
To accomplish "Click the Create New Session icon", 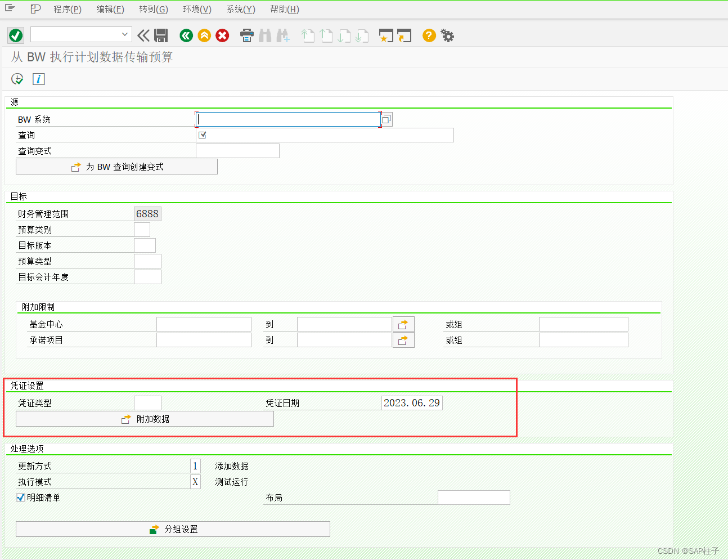I will pyautogui.click(x=386, y=36).
